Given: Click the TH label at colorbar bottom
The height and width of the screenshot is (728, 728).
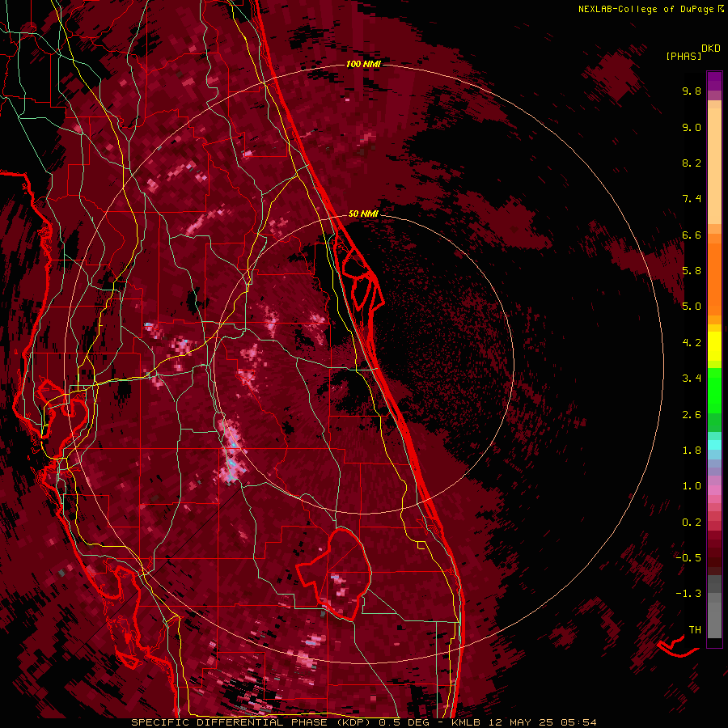Looking at the screenshot, I should (695, 630).
